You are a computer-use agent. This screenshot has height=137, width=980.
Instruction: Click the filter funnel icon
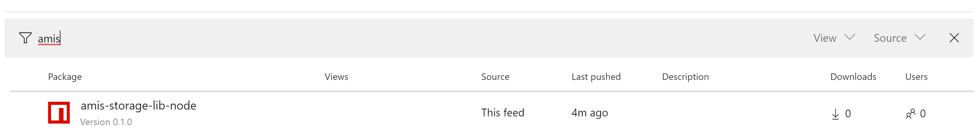coord(25,38)
